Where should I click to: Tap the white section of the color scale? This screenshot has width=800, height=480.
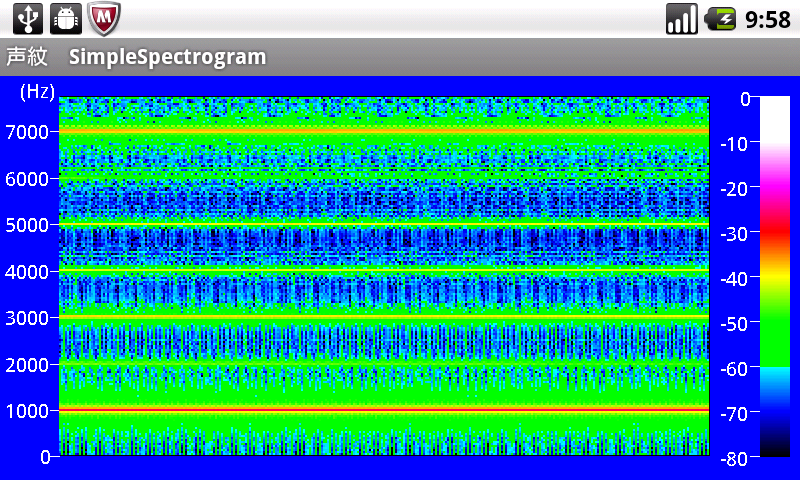click(775, 120)
